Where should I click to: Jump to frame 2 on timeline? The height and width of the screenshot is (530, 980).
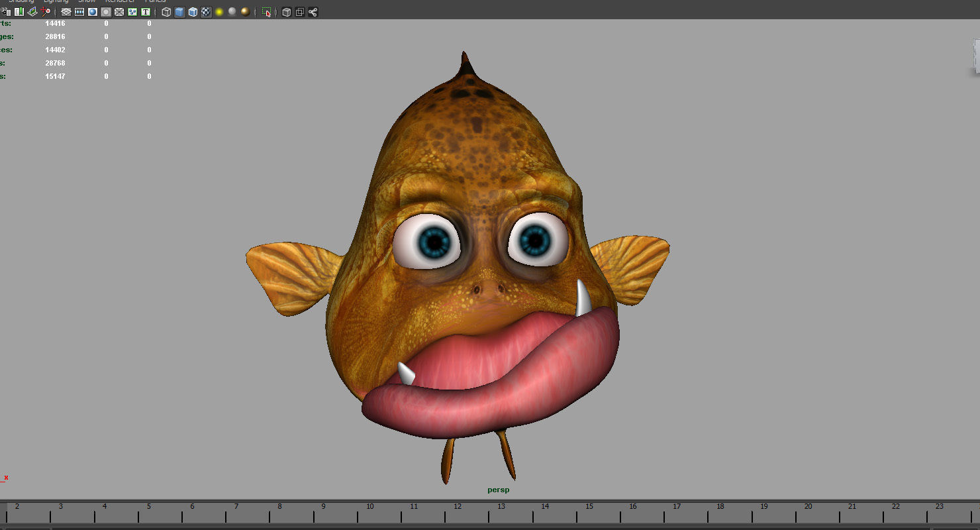(17, 507)
